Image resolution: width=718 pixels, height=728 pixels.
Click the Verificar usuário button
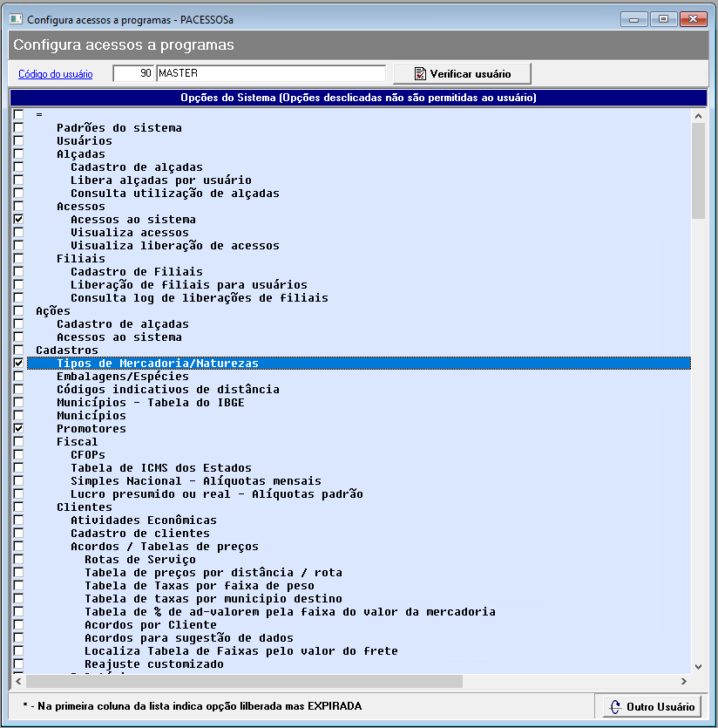[x=461, y=74]
